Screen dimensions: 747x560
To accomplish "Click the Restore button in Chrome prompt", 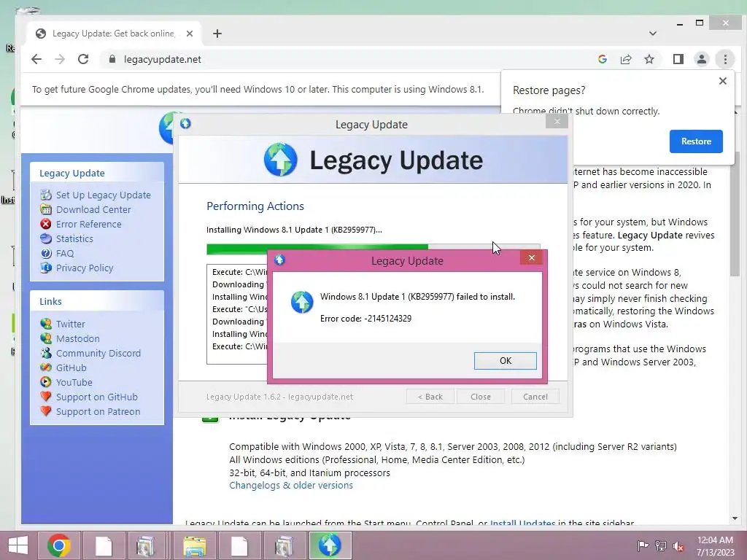I will 695,141.
